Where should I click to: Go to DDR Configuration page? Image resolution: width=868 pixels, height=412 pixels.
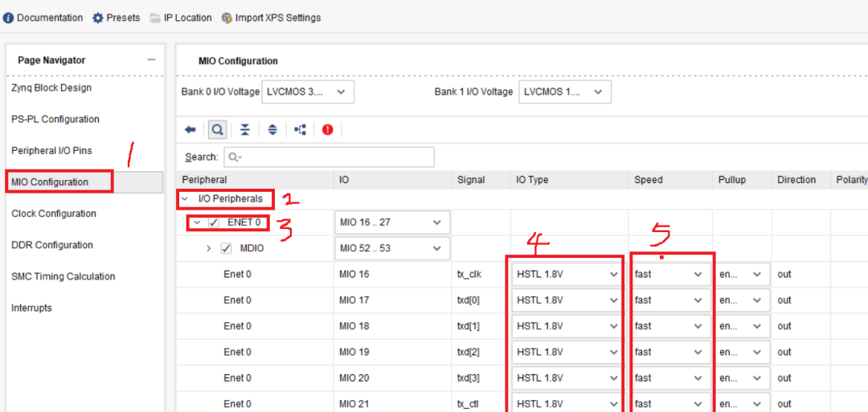click(x=52, y=245)
